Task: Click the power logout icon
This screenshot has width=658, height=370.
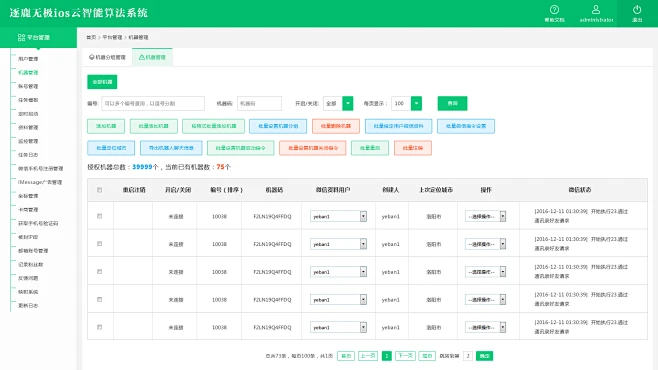Action: tap(637, 10)
